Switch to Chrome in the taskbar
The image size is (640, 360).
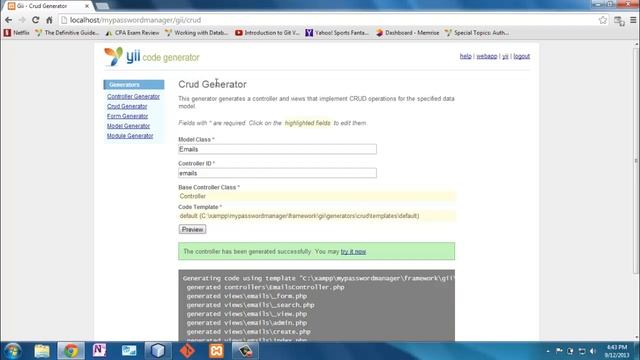(71, 351)
